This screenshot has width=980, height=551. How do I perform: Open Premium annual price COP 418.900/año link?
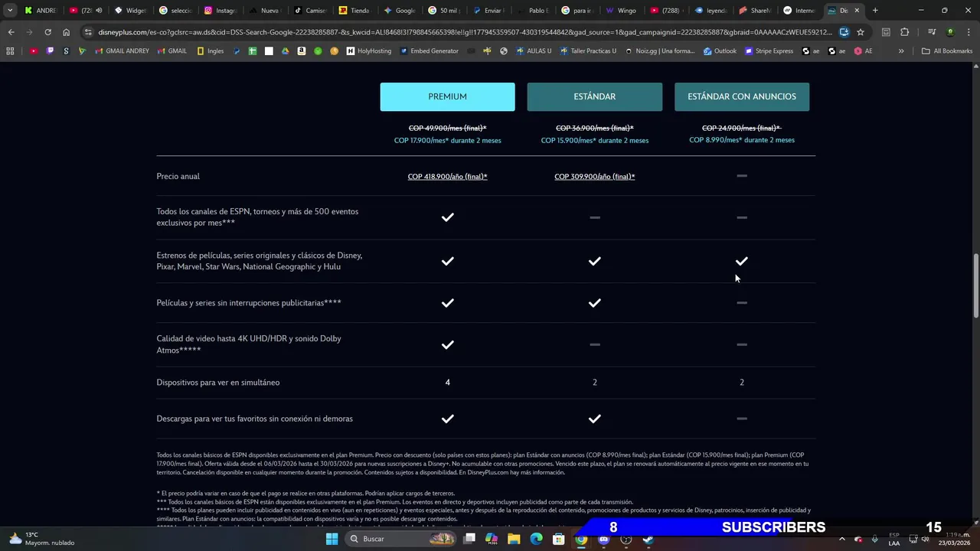pos(447,177)
